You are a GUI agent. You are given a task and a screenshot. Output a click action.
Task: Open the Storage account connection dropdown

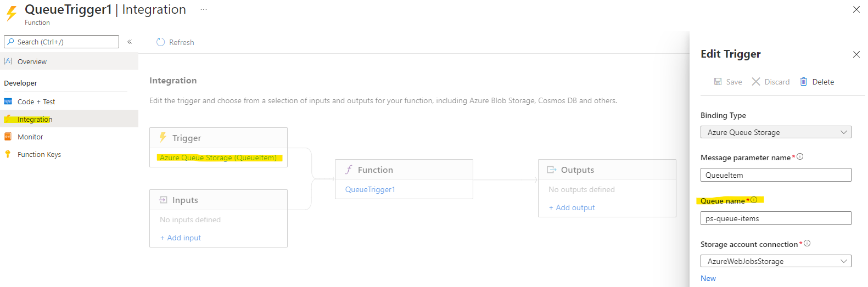pyautogui.click(x=776, y=261)
